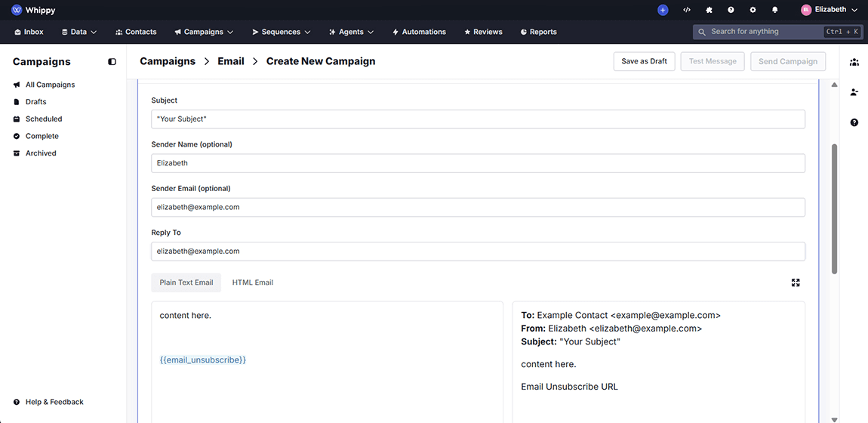The image size is (868, 423).
Task: Click the Subject input field
Action: click(479, 119)
